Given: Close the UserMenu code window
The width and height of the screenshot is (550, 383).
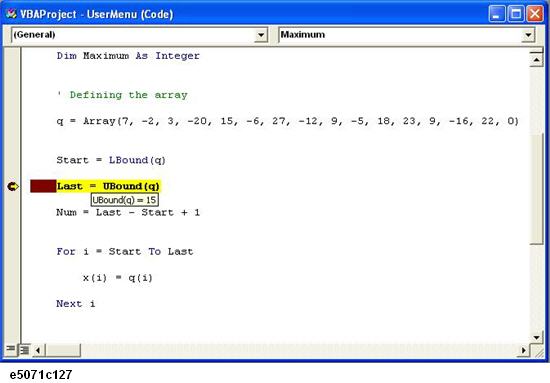Looking at the screenshot, I should (x=535, y=14).
